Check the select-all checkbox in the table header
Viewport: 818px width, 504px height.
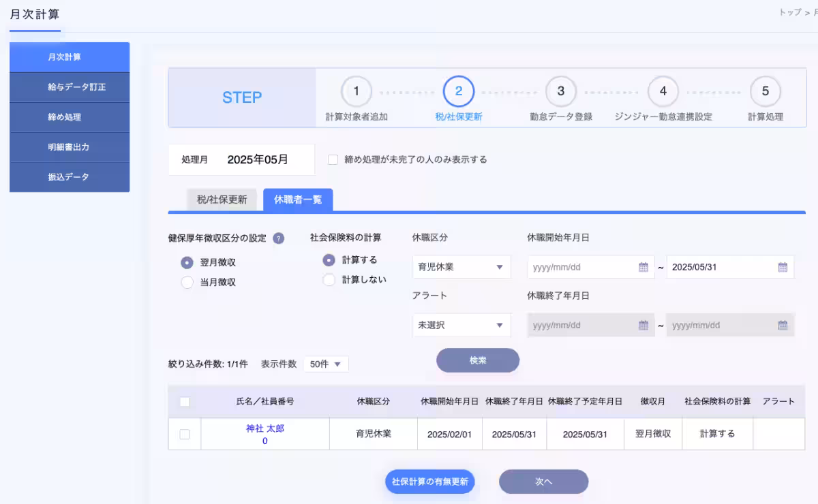tap(184, 400)
